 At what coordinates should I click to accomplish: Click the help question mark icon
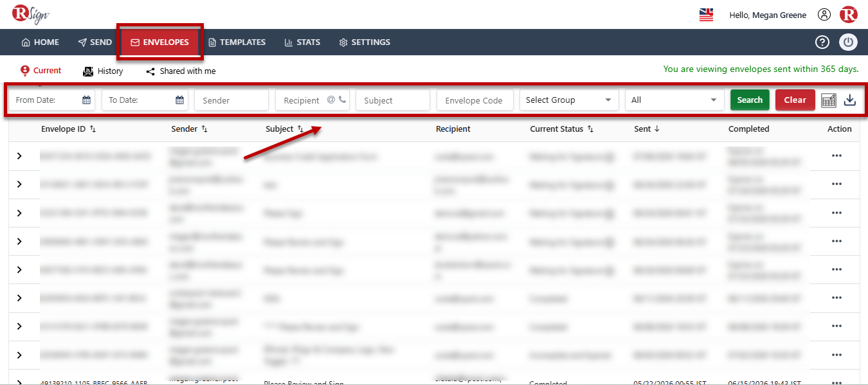[x=822, y=42]
